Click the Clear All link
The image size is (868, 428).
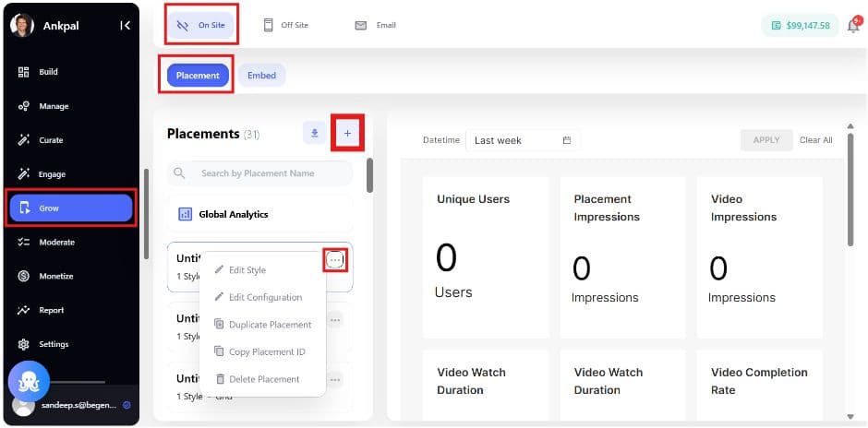pyautogui.click(x=815, y=140)
